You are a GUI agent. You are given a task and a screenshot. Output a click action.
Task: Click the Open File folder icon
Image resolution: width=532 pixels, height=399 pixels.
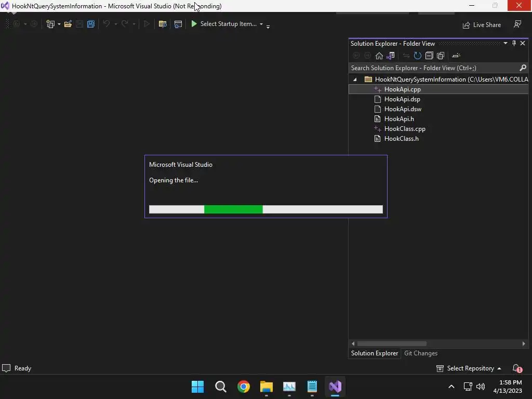(x=68, y=24)
